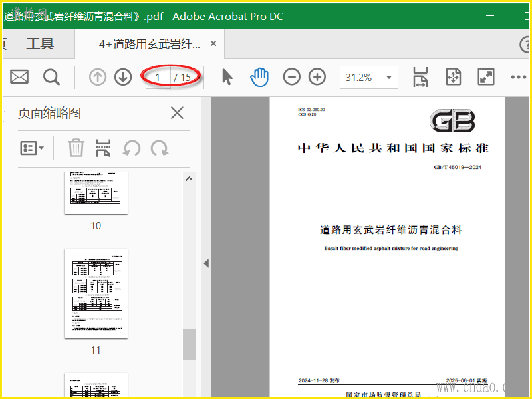Switch to 4+道路用玄武岩纤 document tab
Image resolution: width=532 pixels, height=399 pixels.
tap(149, 44)
